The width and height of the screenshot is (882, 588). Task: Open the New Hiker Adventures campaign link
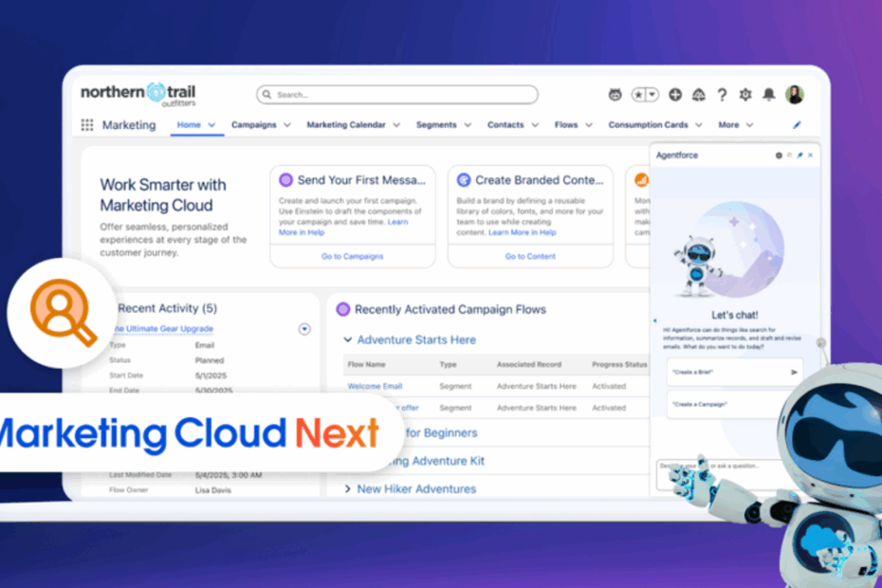[x=416, y=489]
